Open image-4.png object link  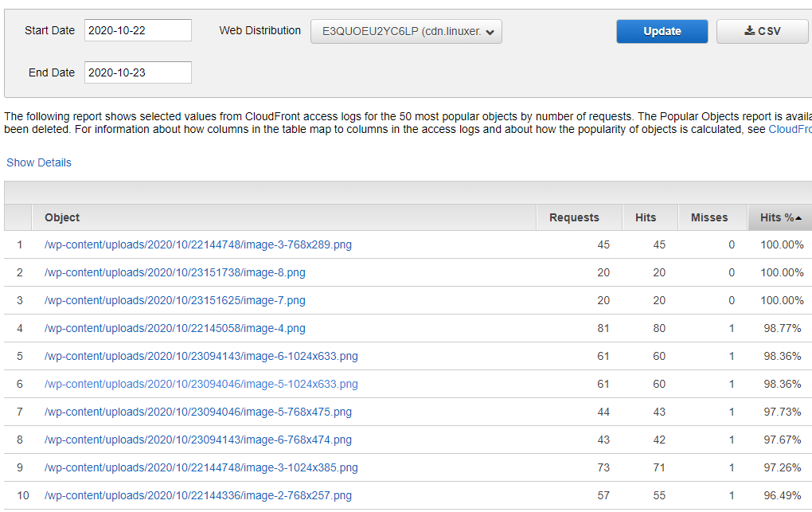(x=174, y=328)
